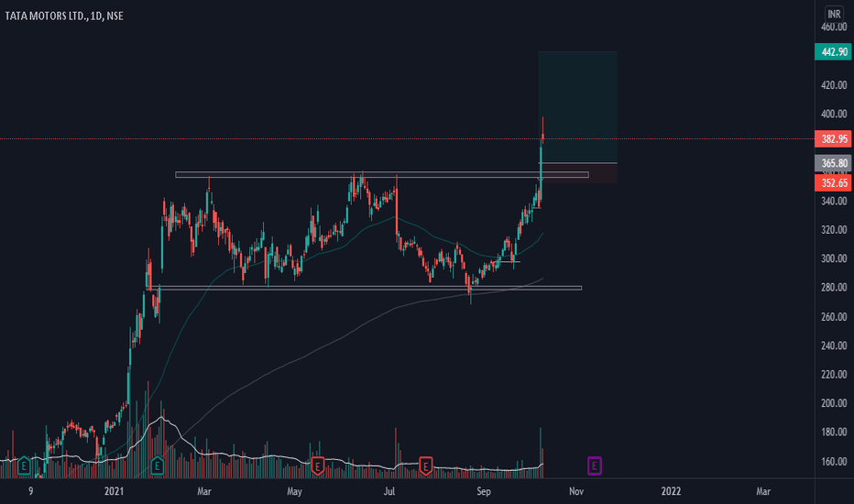Click the 442.90 target price label

pos(833,51)
